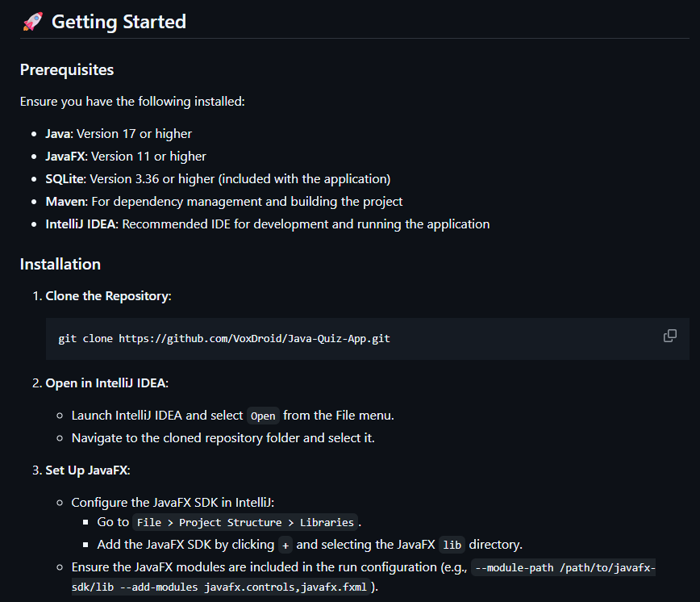Click the Navigate to cloned repository folder line

(223, 437)
